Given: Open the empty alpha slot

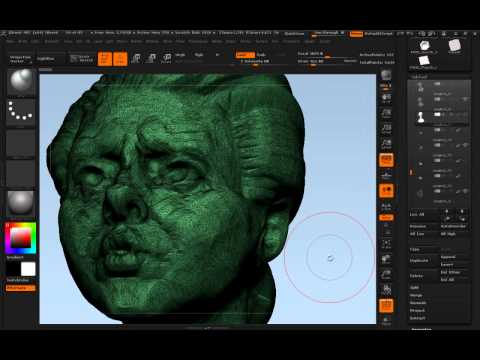Looking at the screenshot, I should click(x=21, y=143).
